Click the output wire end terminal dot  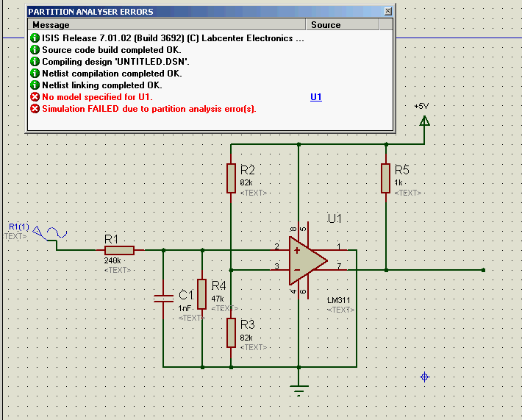483,270
